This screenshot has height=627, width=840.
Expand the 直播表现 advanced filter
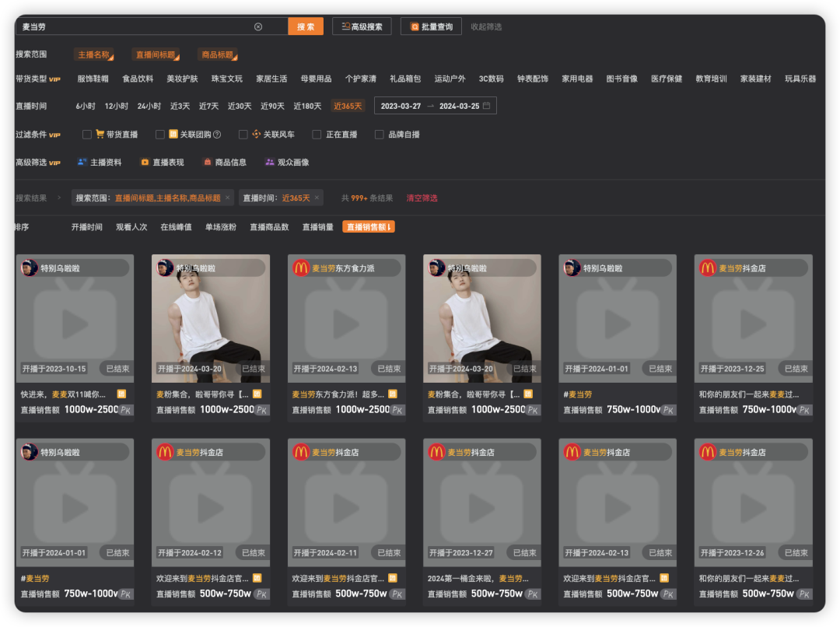pos(162,163)
